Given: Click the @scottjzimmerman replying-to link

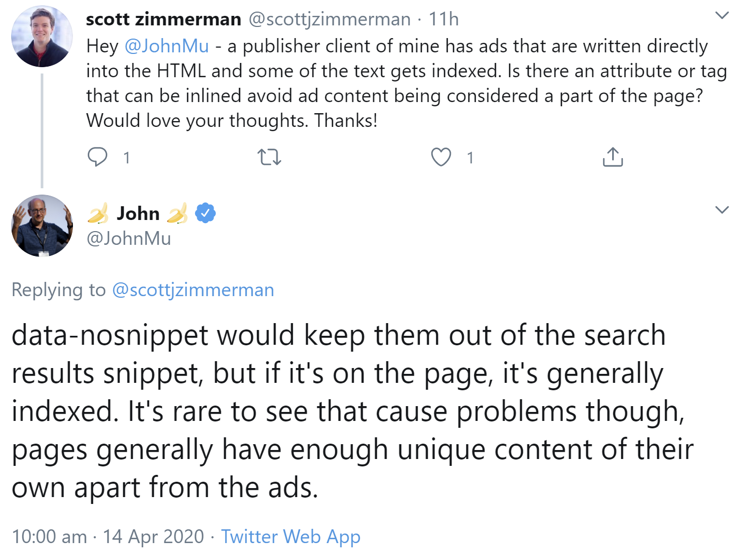Looking at the screenshot, I should [193, 290].
